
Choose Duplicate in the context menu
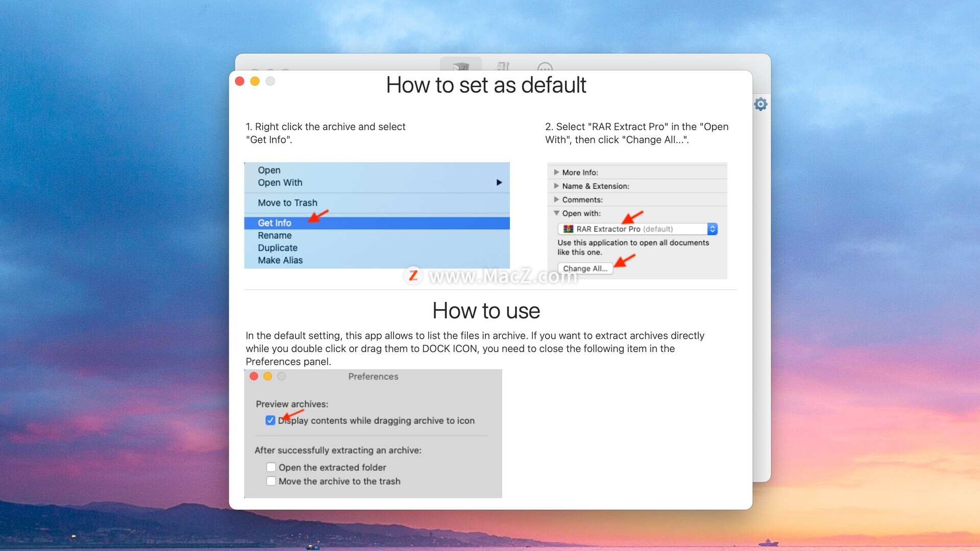278,247
